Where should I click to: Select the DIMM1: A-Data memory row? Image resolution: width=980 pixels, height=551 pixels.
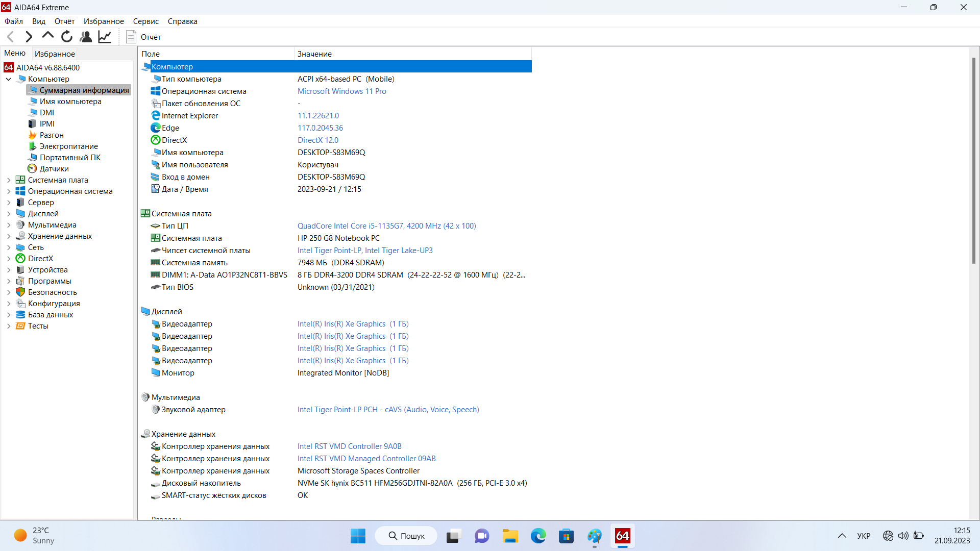click(x=335, y=275)
